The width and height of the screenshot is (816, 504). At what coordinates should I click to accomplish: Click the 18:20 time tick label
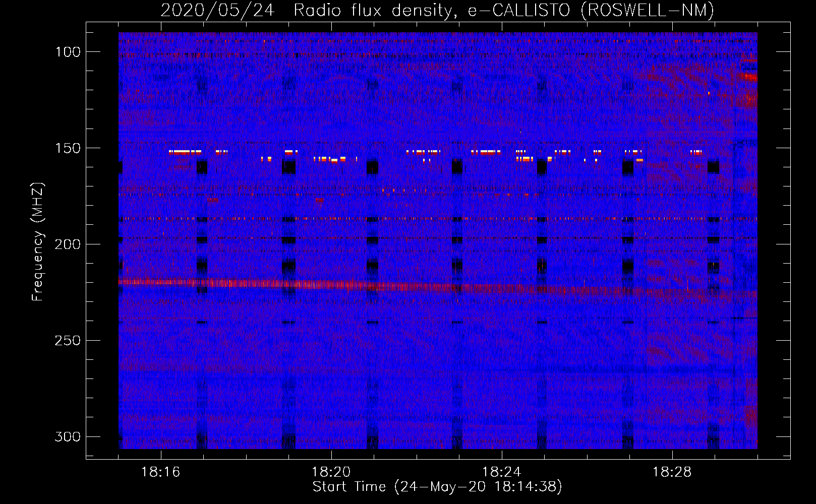[x=331, y=472]
